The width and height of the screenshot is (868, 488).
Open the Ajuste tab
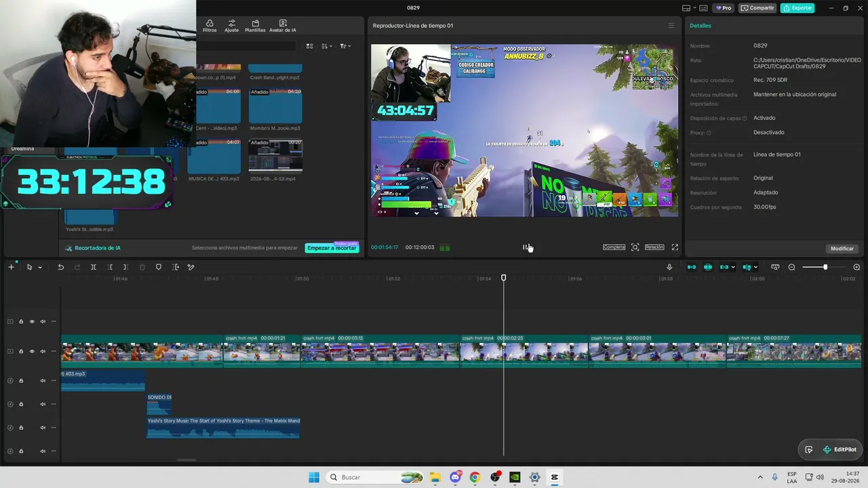coord(232,26)
